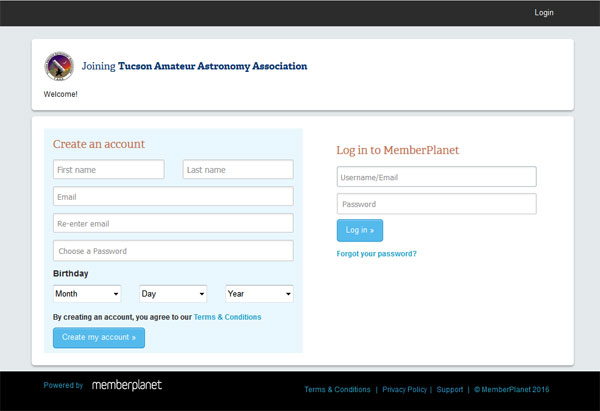This screenshot has height=411, width=600.
Task: Open the Month birthday dropdown
Action: point(87,294)
